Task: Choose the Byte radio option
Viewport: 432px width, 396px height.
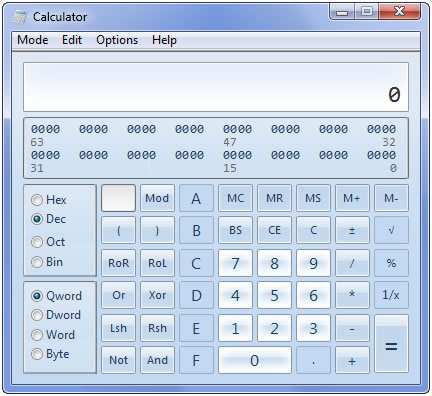Action: [x=50, y=354]
